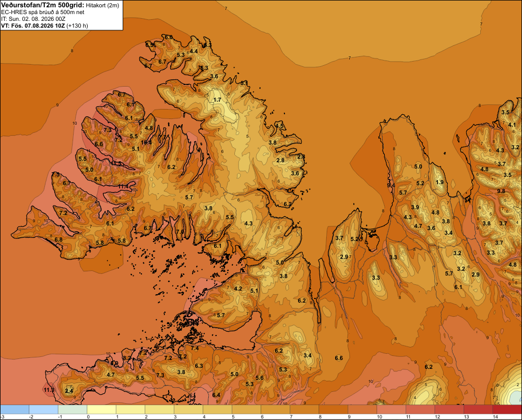
Task: Click the 1.7 temperature label on the glacier
Action: point(217,100)
